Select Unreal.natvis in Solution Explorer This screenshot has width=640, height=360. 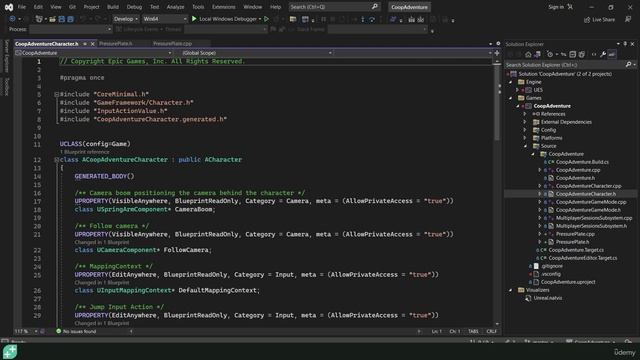coord(548,298)
